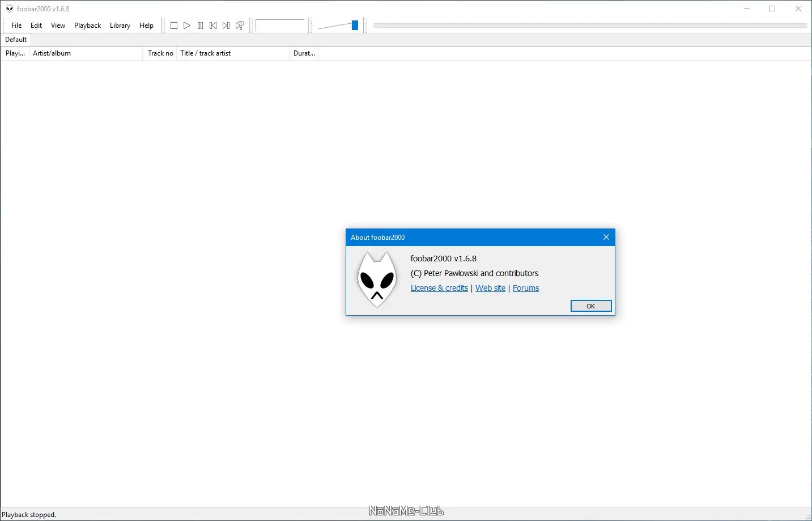Image resolution: width=812 pixels, height=521 pixels.
Task: Open the License & credits link
Action: (439, 288)
